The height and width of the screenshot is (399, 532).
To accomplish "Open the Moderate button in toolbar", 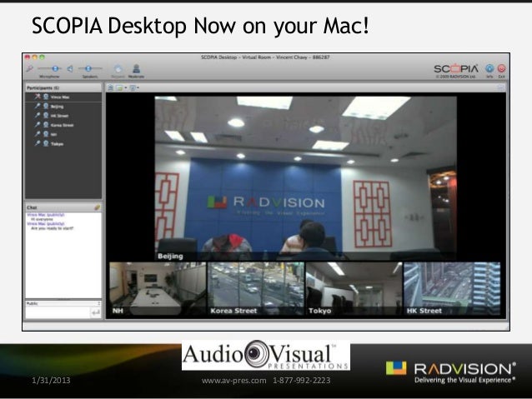I will click(136, 69).
